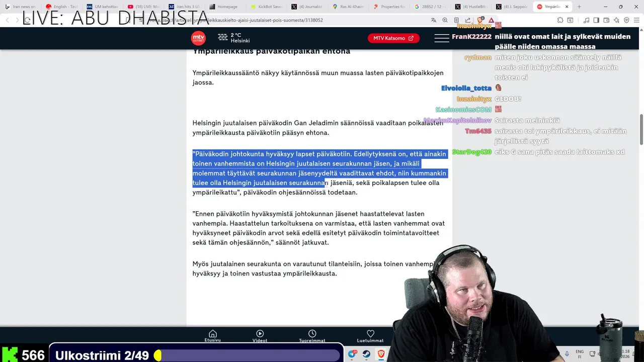Switch to the Iran hits 3 US tab
The height and width of the screenshot is (362, 644).
click(x=185, y=7)
